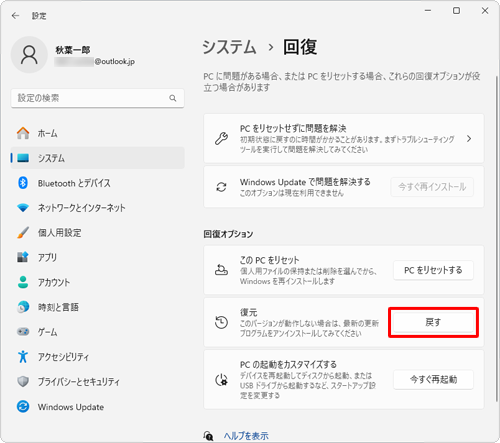Click the この PC をリセット cloud icon

click(x=221, y=270)
